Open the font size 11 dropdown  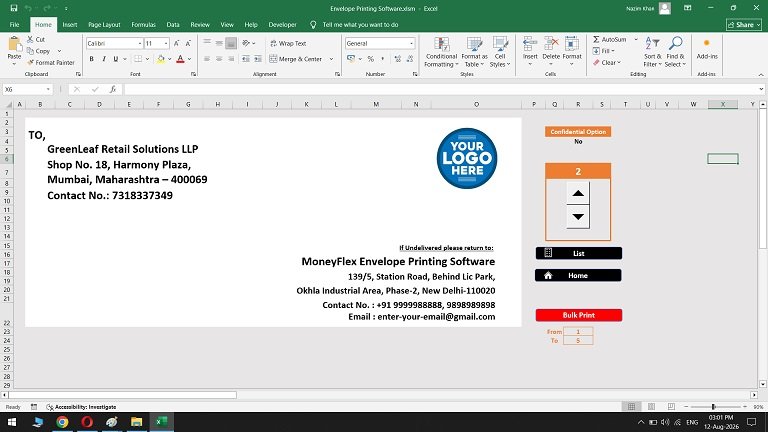pyautogui.click(x=166, y=44)
